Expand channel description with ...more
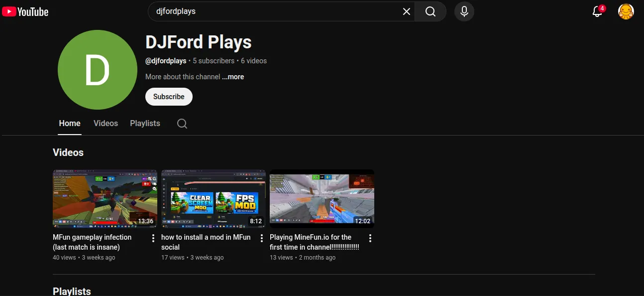 click(x=233, y=77)
